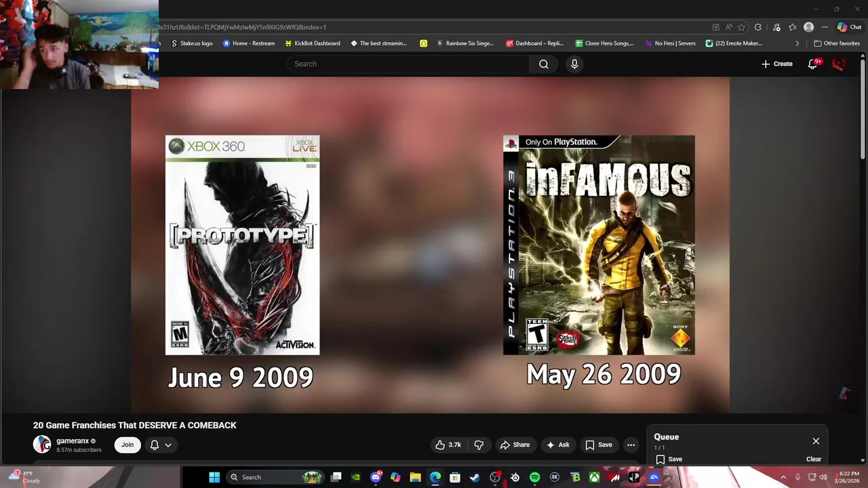868x488 pixels.
Task: Open Steam from the taskbar
Action: (475, 477)
